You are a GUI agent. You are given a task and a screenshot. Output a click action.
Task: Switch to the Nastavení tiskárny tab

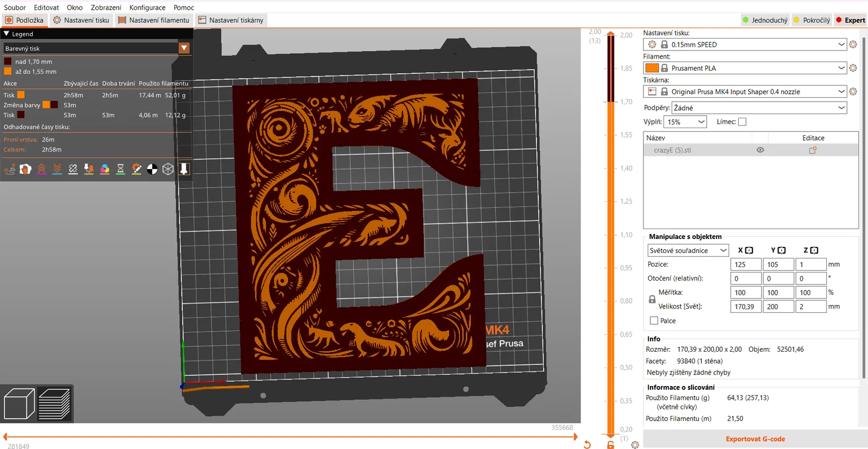pos(231,20)
